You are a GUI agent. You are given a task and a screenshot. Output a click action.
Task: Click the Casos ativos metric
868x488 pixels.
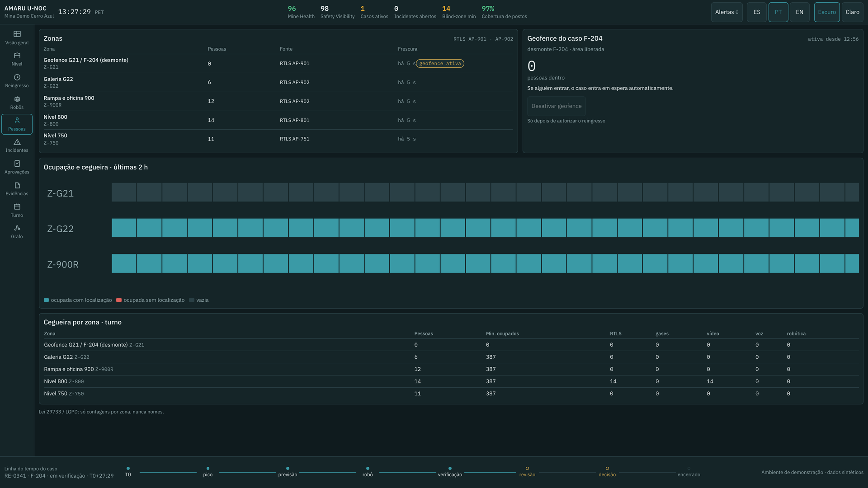pyautogui.click(x=374, y=12)
